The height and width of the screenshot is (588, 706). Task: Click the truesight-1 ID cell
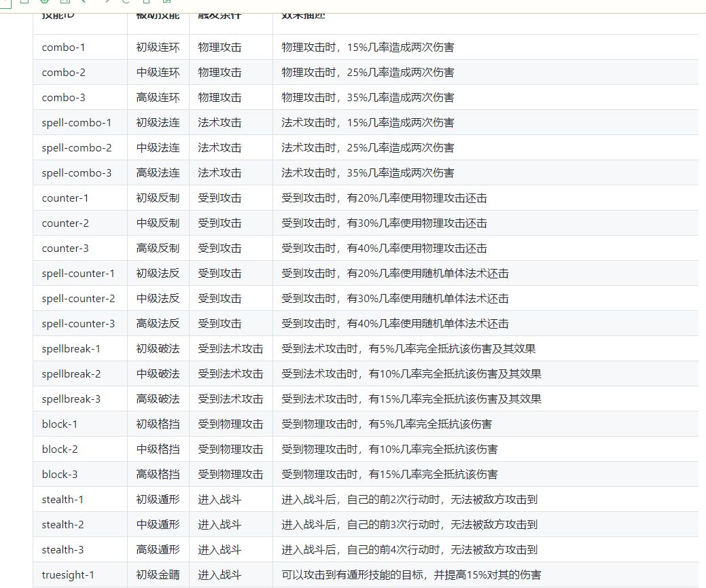[68, 575]
